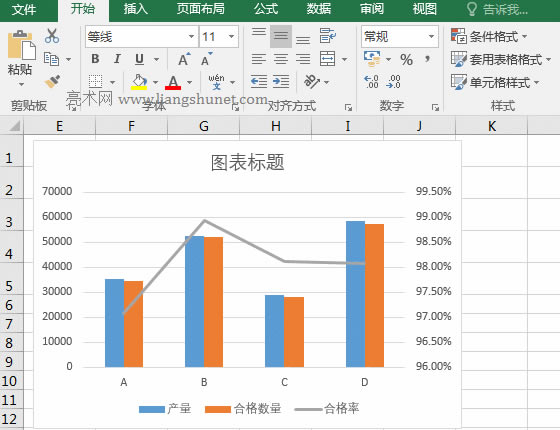Center text horizontally
This screenshot has width=560, height=430.
coord(281,59)
